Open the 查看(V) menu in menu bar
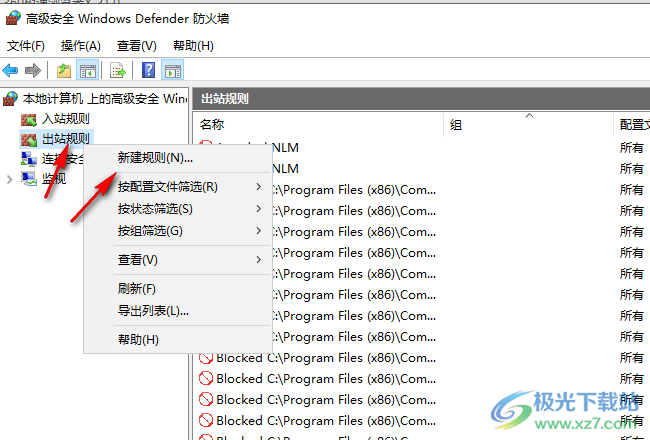Image resolution: width=650 pixels, height=440 pixels. coord(136,46)
